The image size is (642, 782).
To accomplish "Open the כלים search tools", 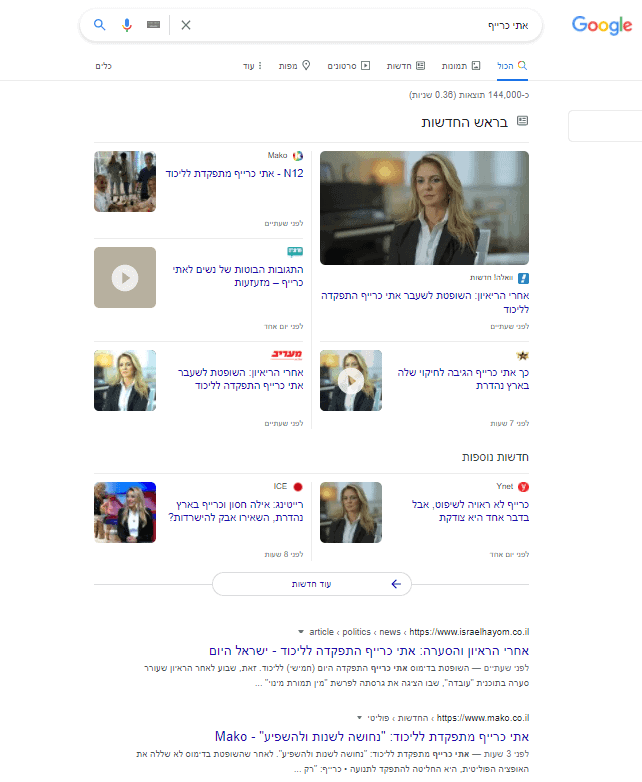I will pos(104,66).
